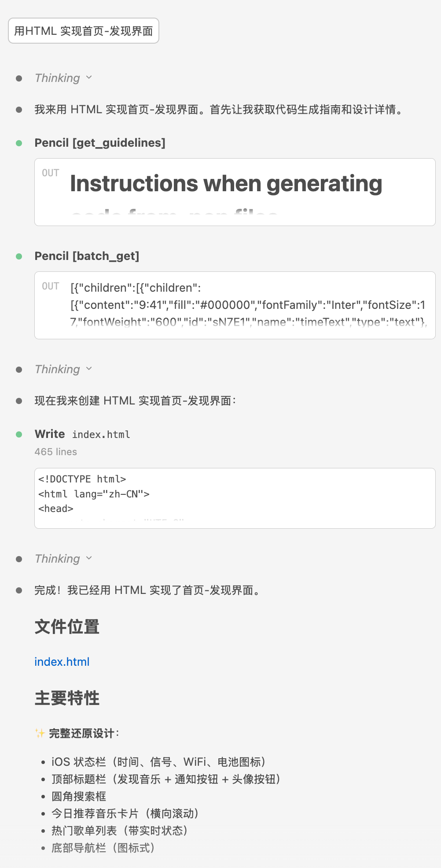441x868 pixels.
Task: Click the green dot beside Pencil [batch_get]
Action: pos(19,256)
